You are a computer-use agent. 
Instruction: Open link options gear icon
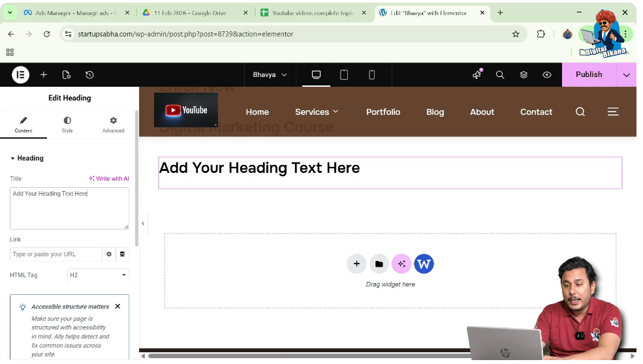coord(109,254)
